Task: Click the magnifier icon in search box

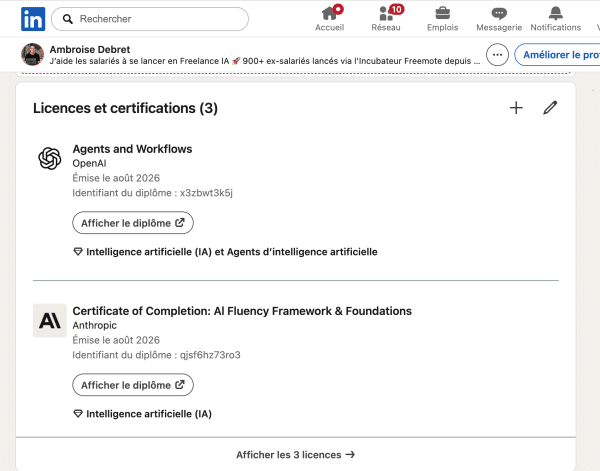Action: pyautogui.click(x=68, y=19)
